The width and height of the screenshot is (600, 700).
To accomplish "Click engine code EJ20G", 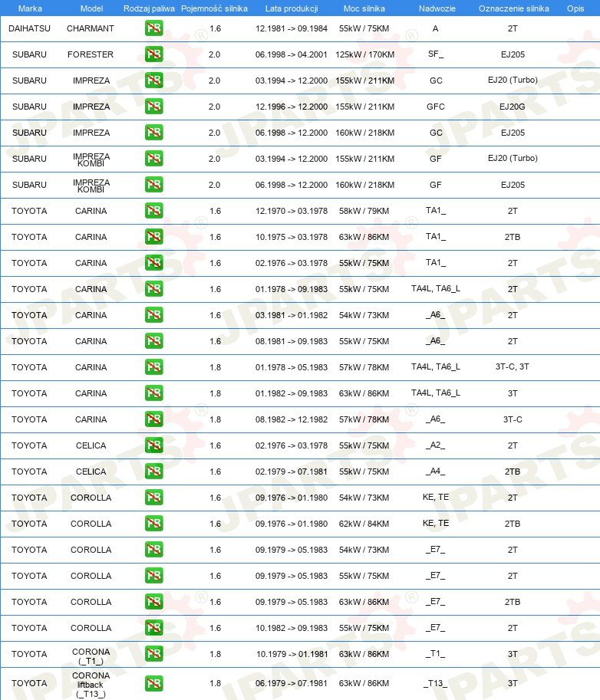I will [513, 107].
